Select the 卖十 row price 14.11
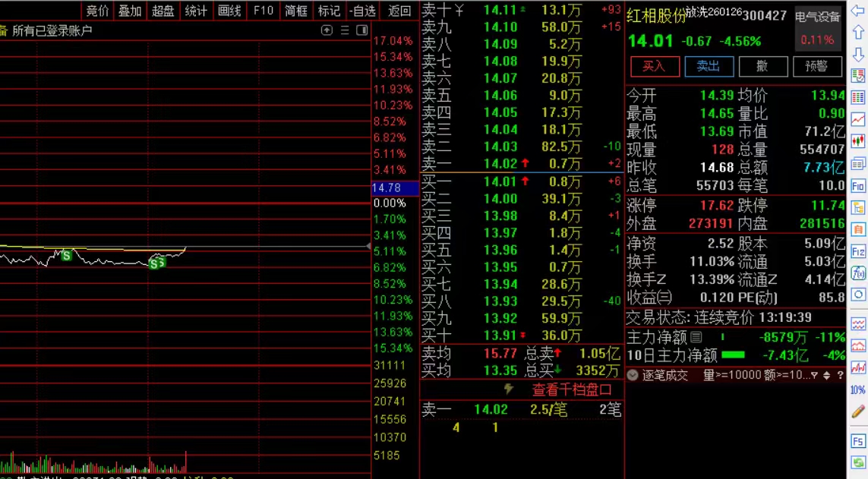 coord(500,9)
